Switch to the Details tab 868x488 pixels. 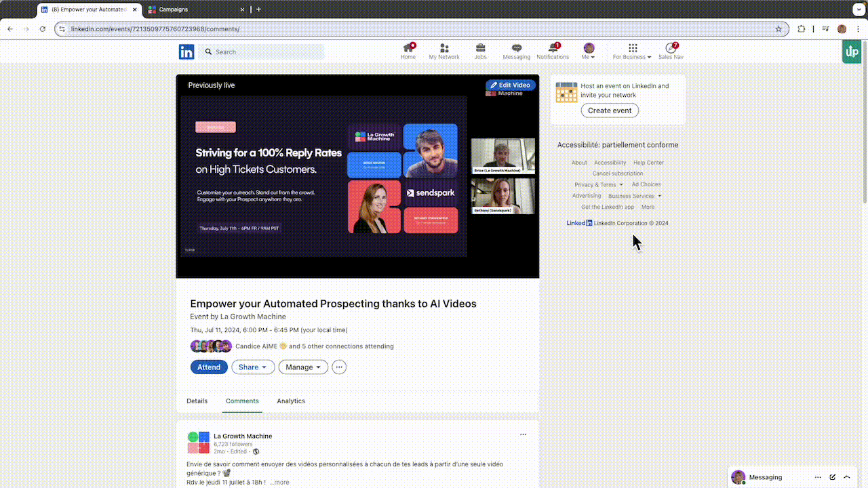coord(197,401)
